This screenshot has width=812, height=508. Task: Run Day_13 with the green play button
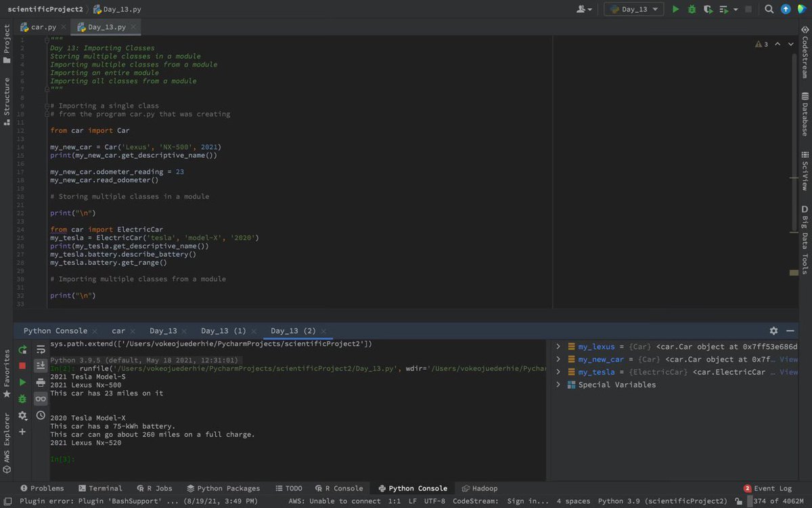[675, 9]
